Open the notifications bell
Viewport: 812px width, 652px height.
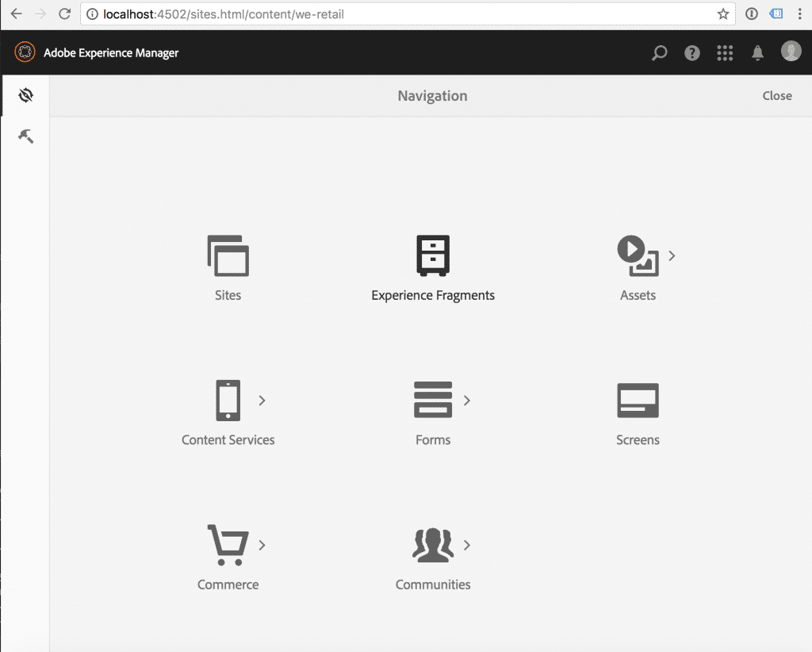(757, 53)
